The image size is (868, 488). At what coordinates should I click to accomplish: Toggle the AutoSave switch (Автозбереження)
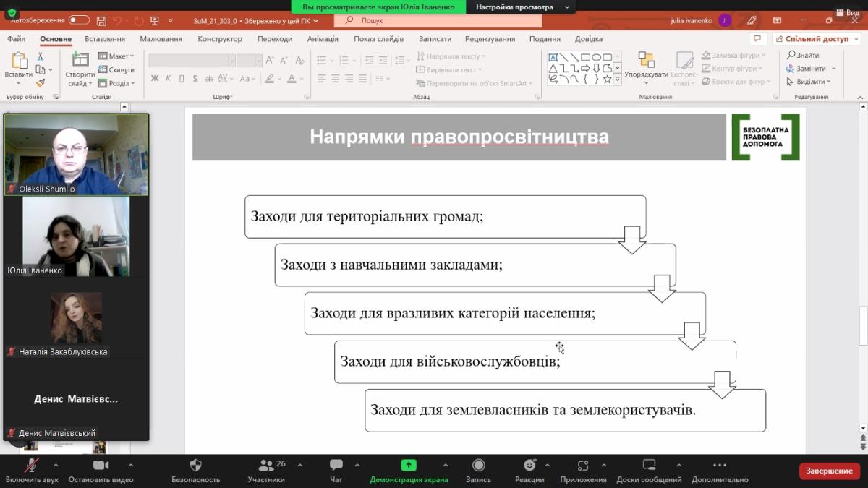tap(79, 20)
